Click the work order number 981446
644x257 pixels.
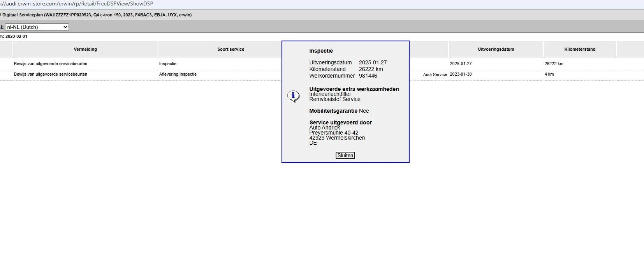tap(368, 76)
